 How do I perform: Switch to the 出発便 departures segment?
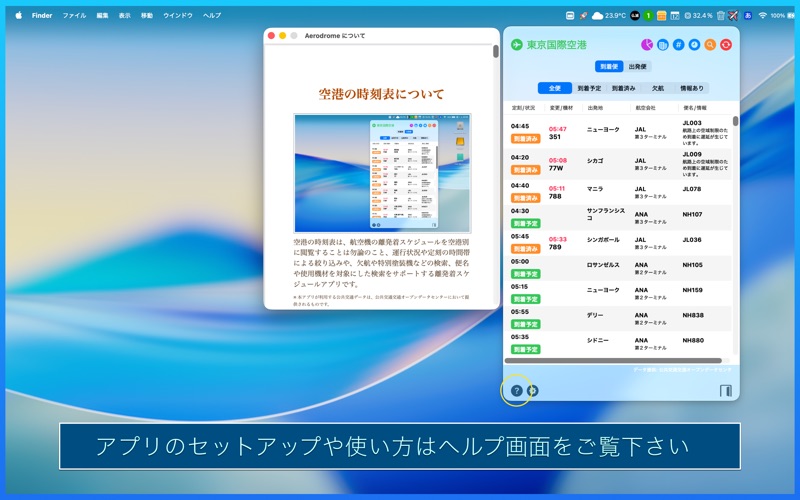click(637, 66)
